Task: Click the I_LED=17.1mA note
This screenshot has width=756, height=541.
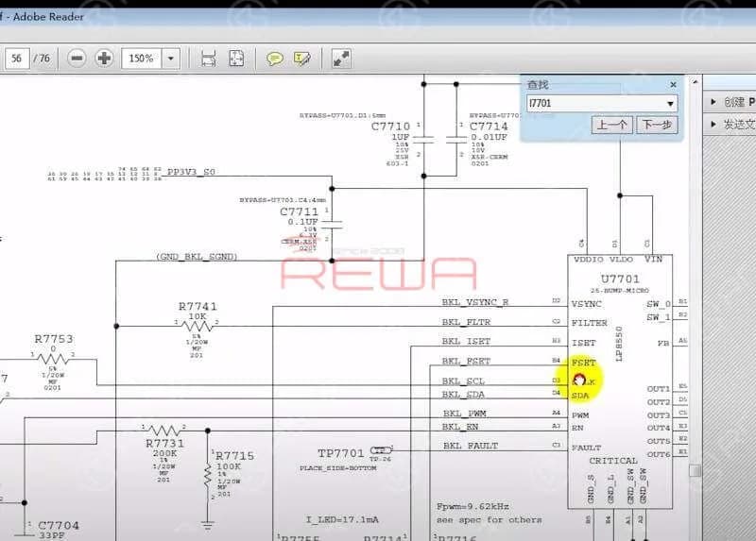Action: click(342, 520)
